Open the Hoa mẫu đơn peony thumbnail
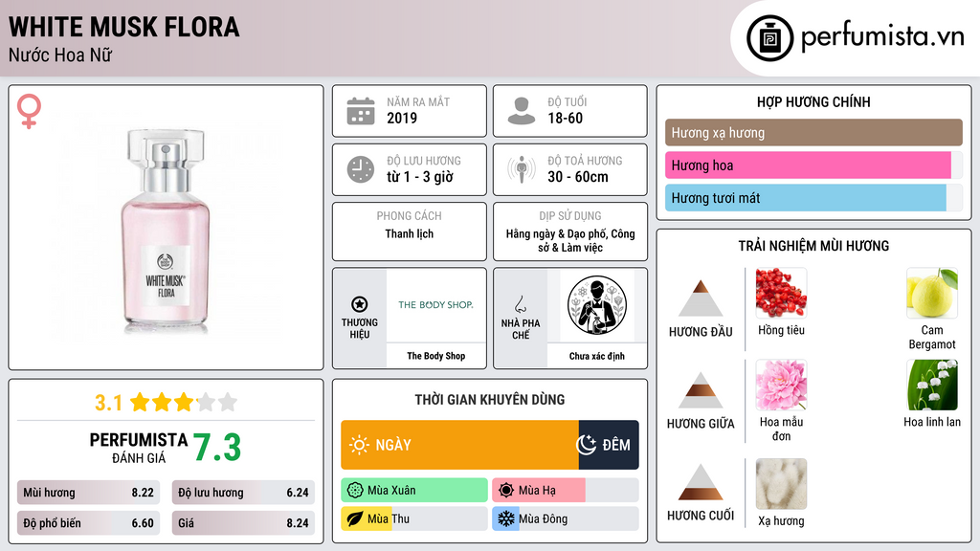 click(781, 385)
